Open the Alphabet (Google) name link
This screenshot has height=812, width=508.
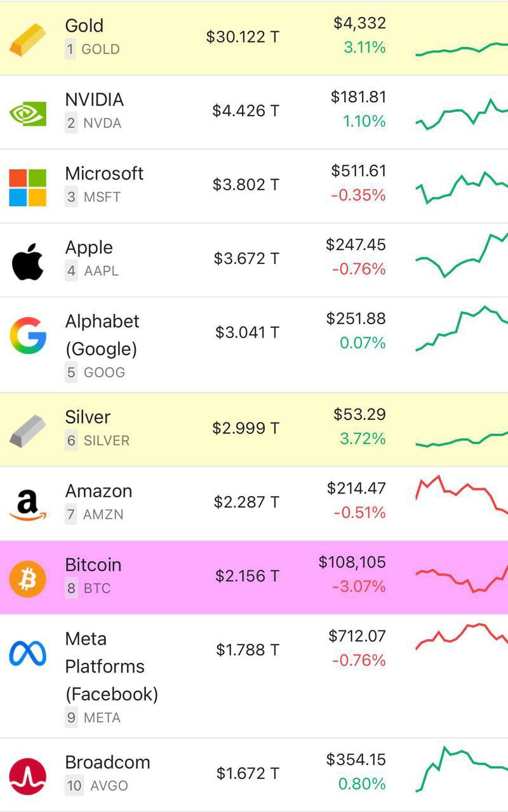[x=102, y=335]
